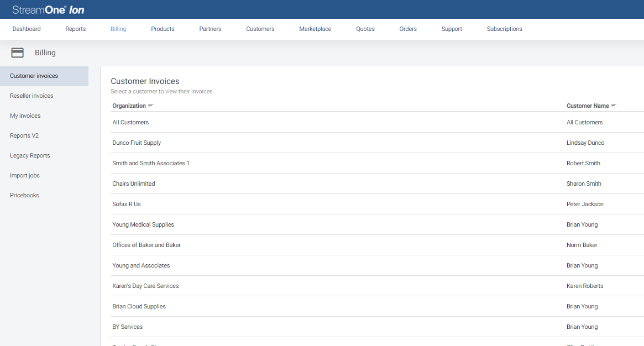The width and height of the screenshot is (644, 346).
Task: Click the StreamOne Ion logo
Action: [x=48, y=9]
